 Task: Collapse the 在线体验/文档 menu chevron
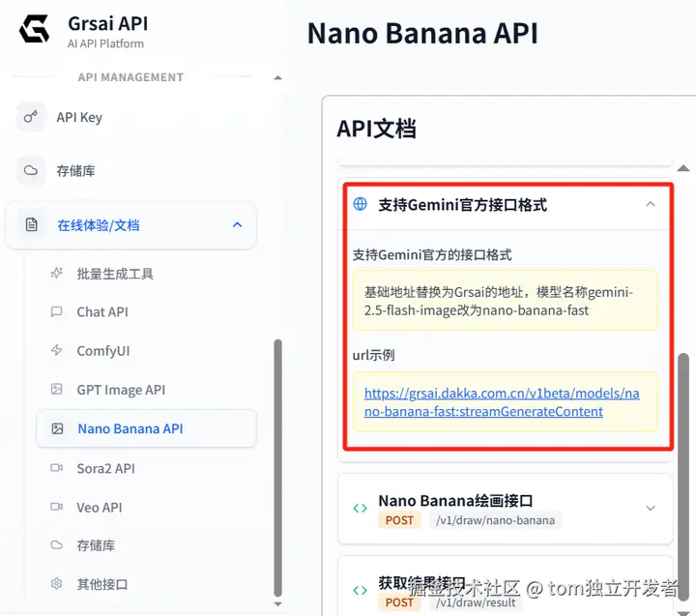238,224
